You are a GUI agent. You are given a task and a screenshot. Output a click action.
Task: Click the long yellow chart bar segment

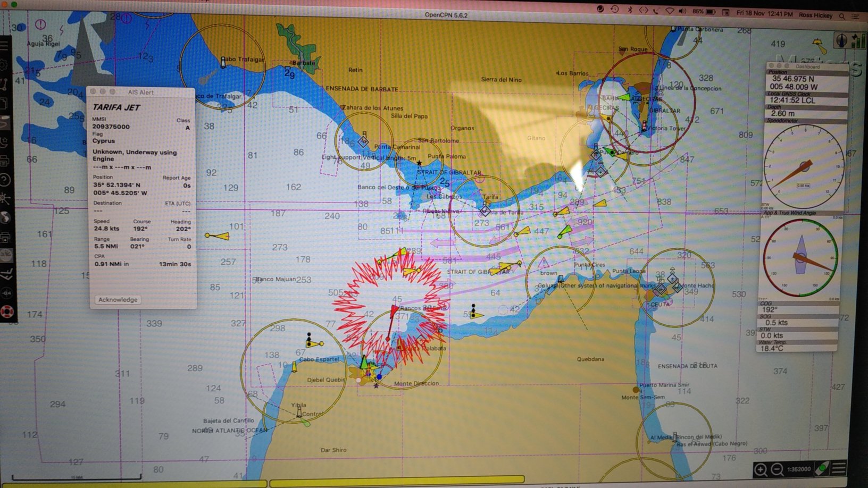(x=397, y=482)
